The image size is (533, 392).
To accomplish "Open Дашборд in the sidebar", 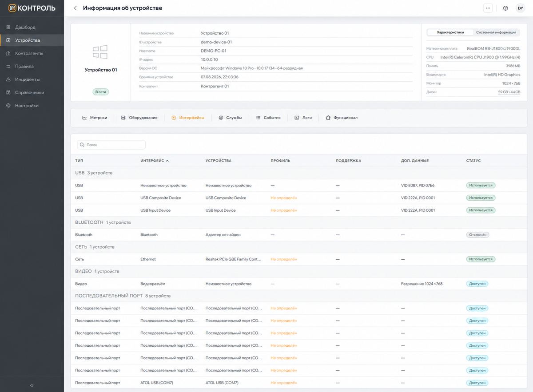I will [32, 27].
